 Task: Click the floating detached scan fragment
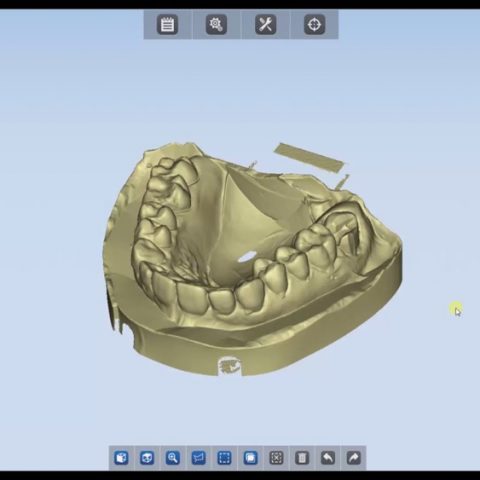click(309, 157)
